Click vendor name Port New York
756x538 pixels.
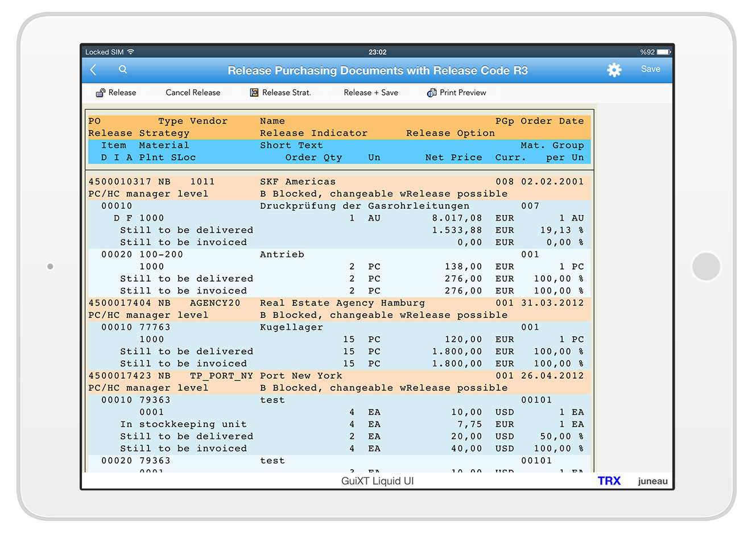coord(301,376)
